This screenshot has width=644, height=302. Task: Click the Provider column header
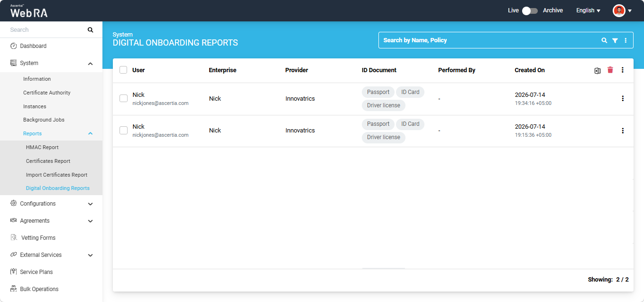296,70
